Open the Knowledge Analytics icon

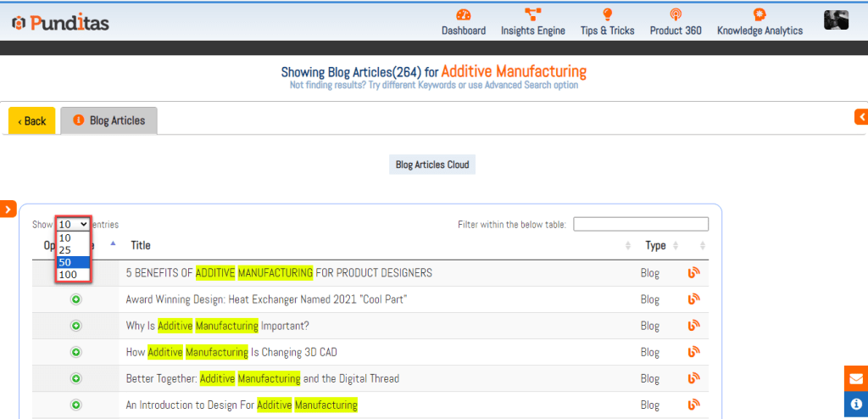click(759, 14)
